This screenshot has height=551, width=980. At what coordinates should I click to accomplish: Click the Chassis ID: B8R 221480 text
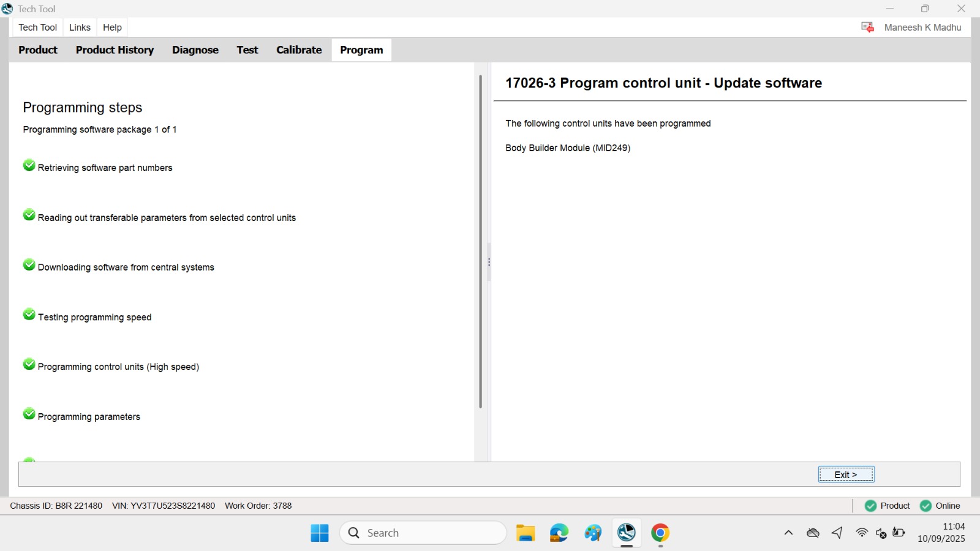pos(56,506)
